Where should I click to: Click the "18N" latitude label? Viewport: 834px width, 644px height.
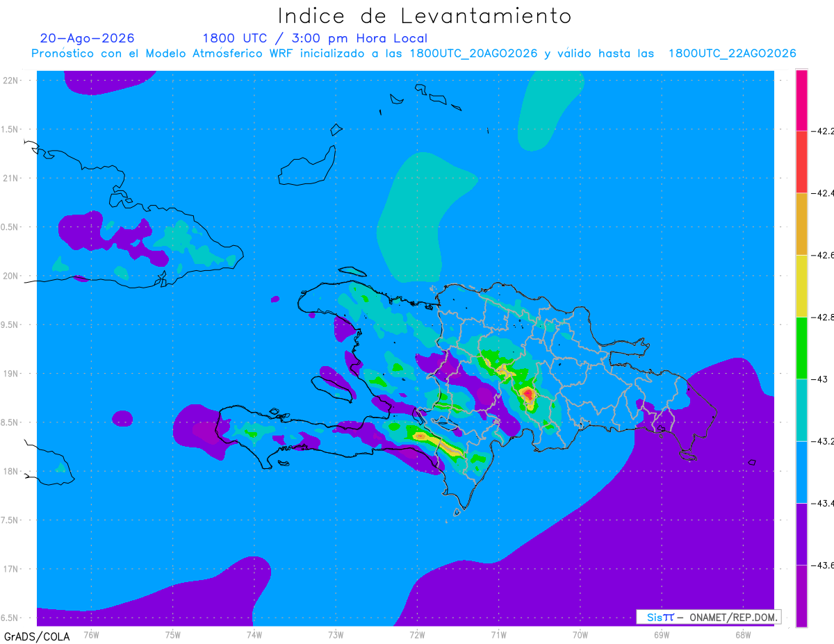point(11,471)
